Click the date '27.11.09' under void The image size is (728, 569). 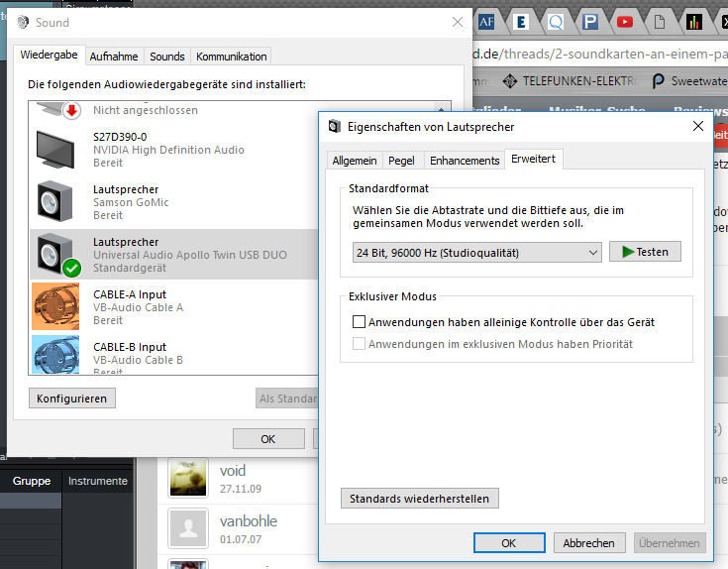point(241,489)
